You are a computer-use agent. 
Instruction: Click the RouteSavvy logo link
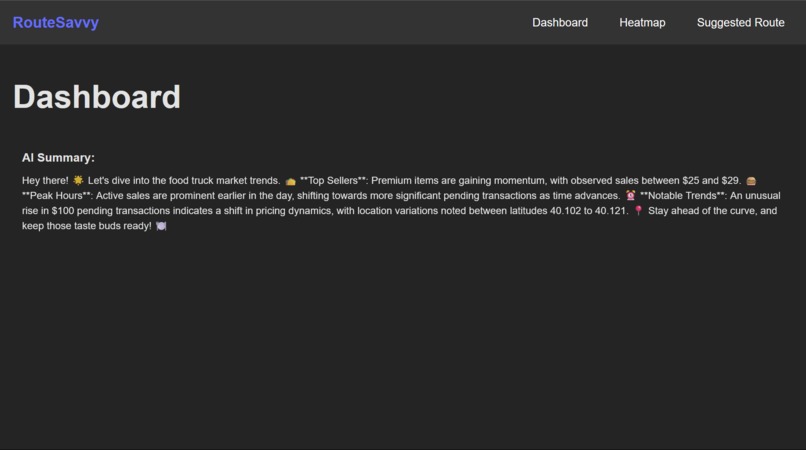(x=56, y=23)
